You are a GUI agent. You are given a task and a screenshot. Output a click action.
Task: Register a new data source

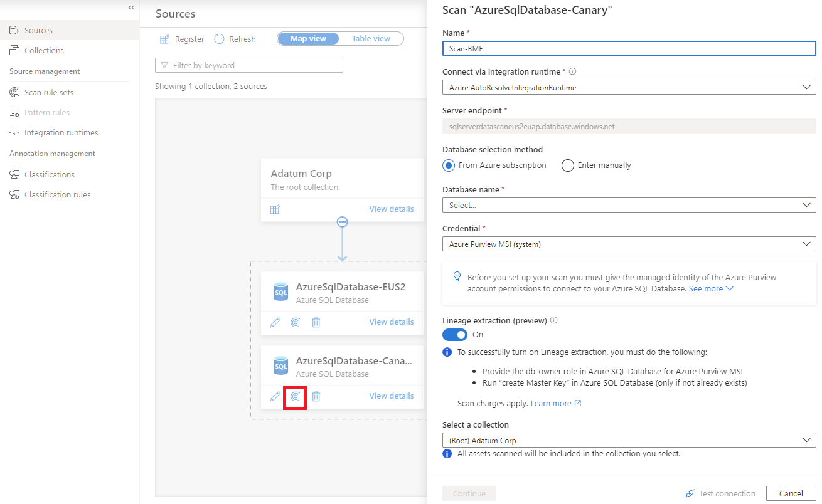181,38
